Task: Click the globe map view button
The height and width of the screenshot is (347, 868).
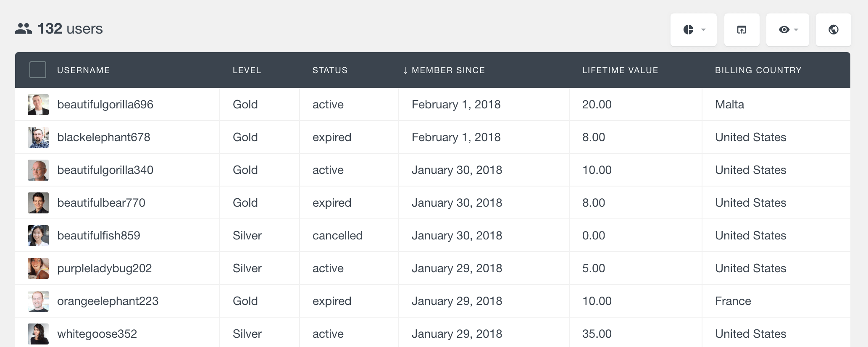Action: (833, 30)
